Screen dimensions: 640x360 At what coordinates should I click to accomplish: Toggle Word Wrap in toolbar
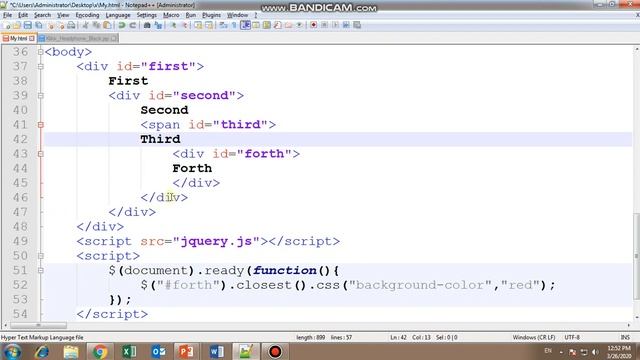click(x=224, y=25)
